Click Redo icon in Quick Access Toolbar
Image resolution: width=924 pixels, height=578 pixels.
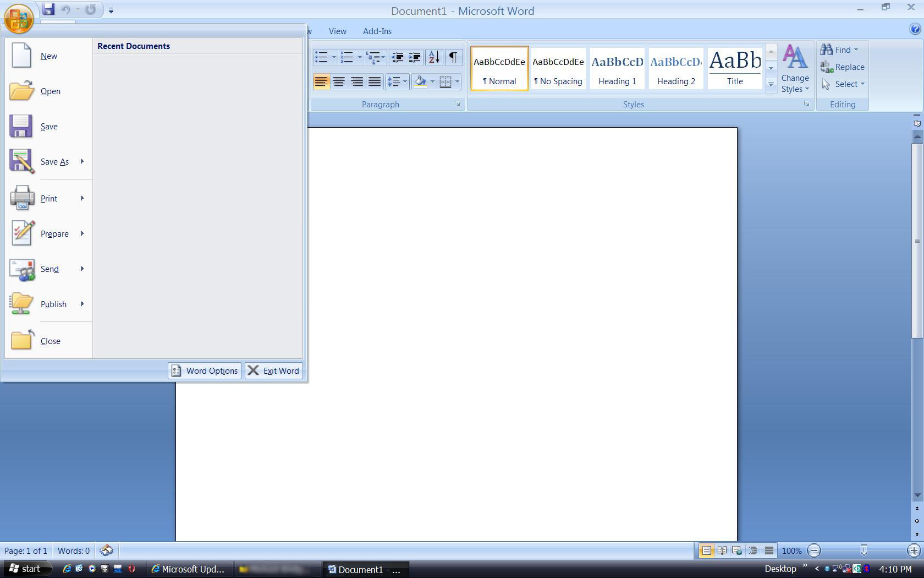(x=90, y=9)
